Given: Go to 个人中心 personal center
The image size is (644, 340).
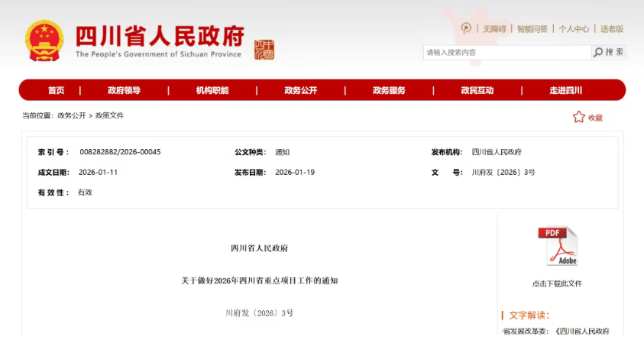Looking at the screenshot, I should pos(574,29).
